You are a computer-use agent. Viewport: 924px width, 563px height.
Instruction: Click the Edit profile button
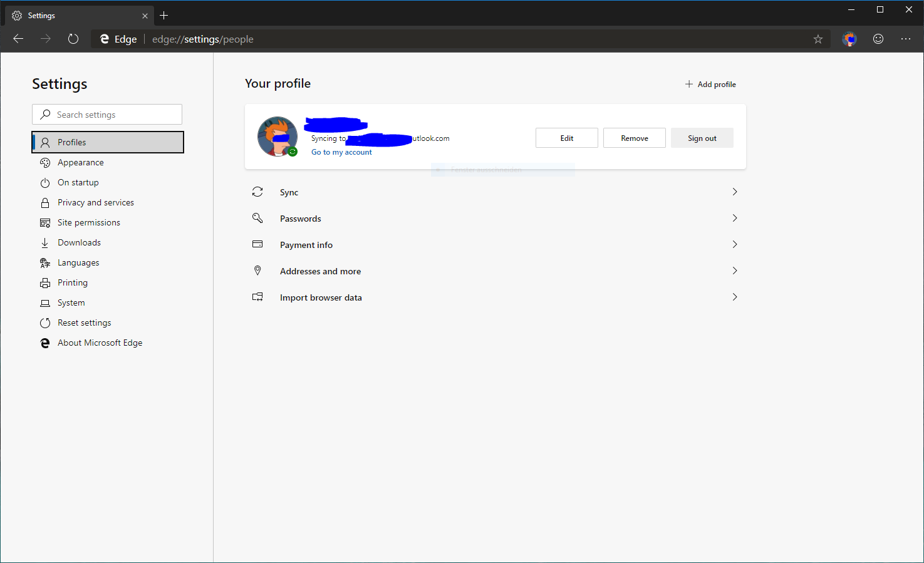coord(566,138)
